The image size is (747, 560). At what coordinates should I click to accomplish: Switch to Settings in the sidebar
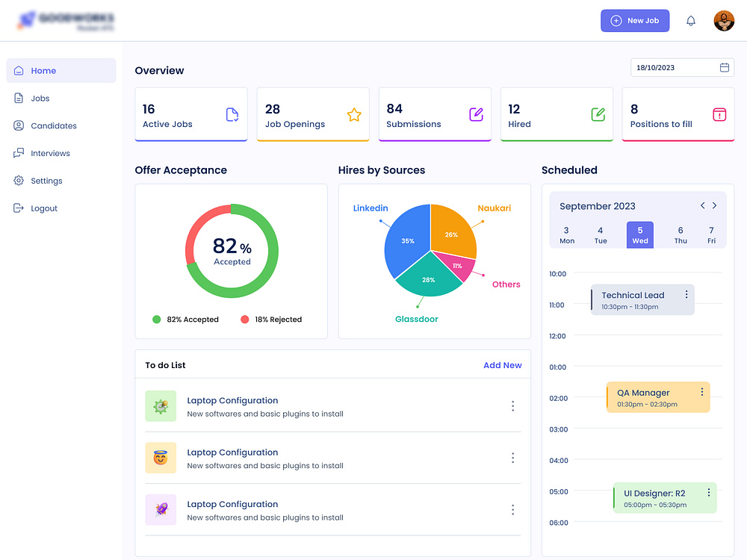[47, 181]
